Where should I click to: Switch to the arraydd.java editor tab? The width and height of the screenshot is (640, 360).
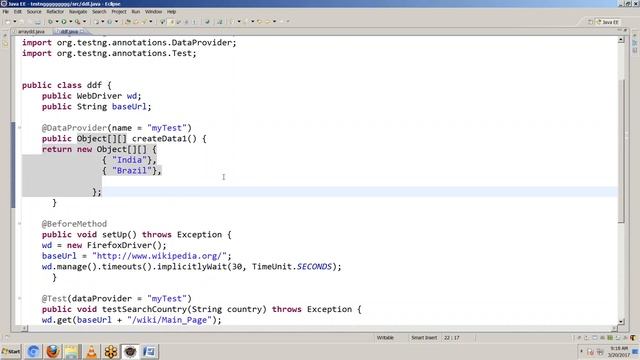pyautogui.click(x=31, y=31)
